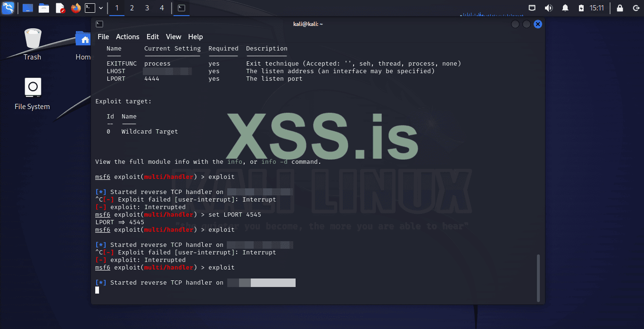This screenshot has height=329, width=644.
Task: Open the File menu in terminal
Action: click(x=103, y=37)
